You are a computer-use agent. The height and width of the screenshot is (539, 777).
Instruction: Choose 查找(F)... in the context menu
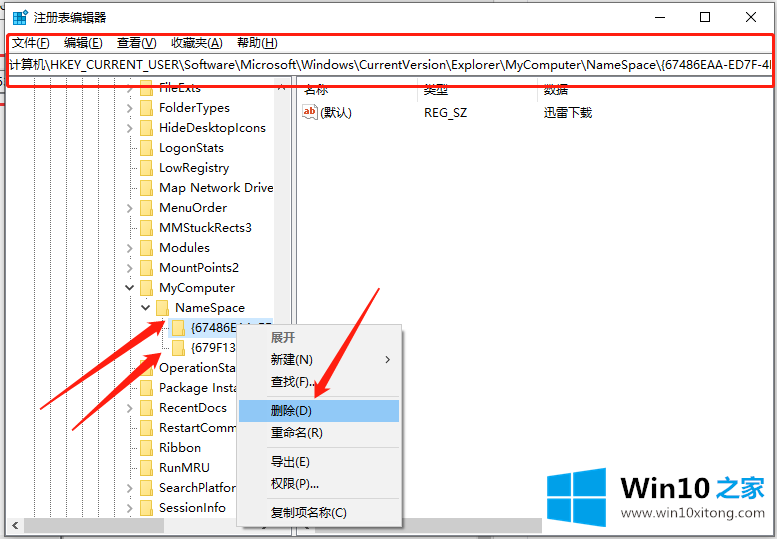coord(319,381)
